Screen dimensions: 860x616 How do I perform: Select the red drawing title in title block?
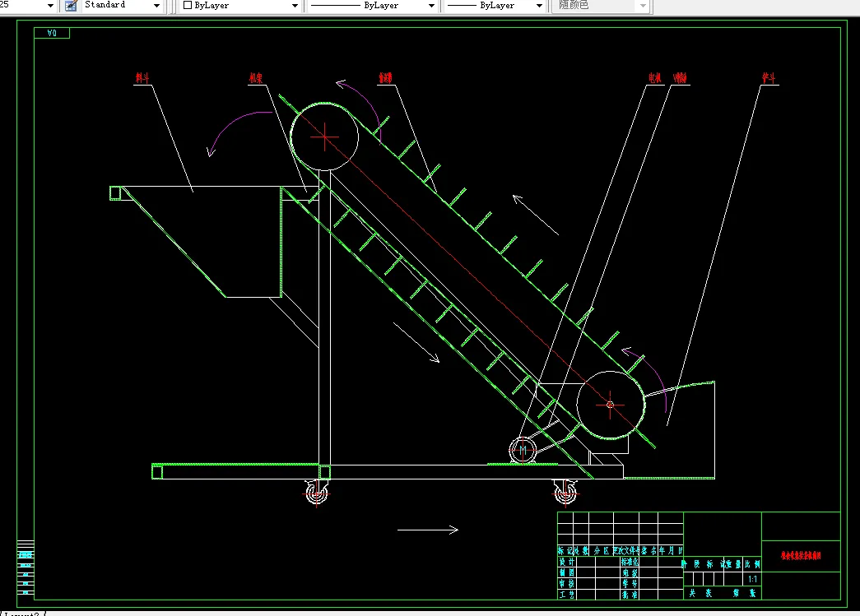(801, 556)
